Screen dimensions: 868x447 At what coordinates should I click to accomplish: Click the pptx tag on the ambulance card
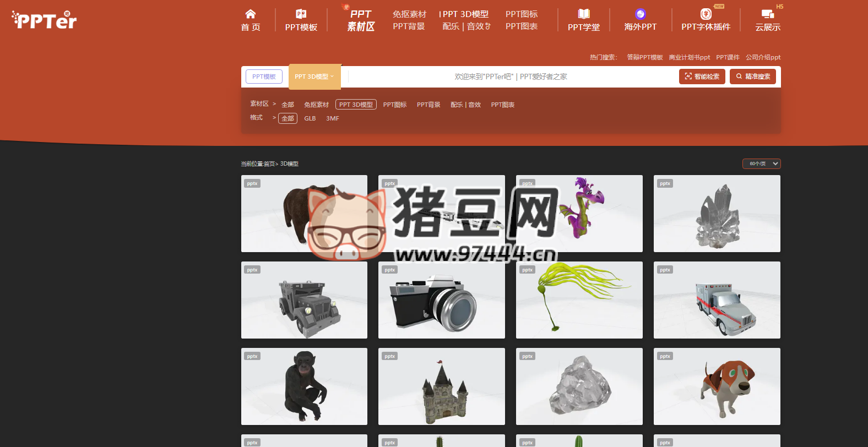click(x=665, y=270)
